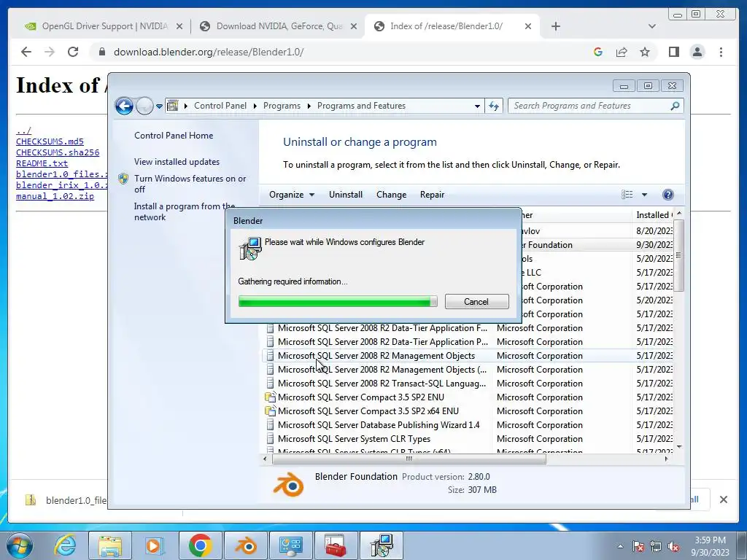Switch to the OpenGL Driver Support tab
Image resolution: width=747 pixels, height=560 pixels.
[x=104, y=26]
